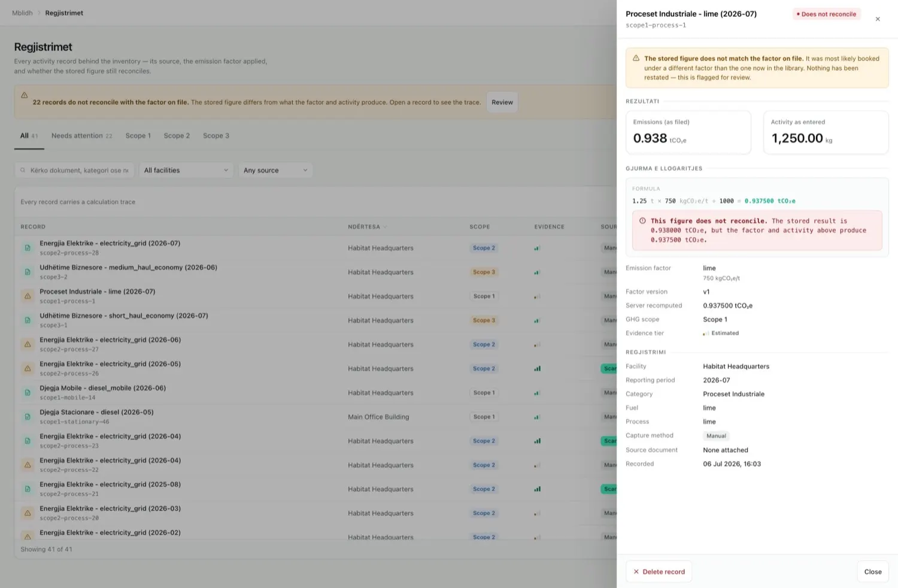Click document icon of scope1-stationary-46 record
The image size is (898, 588).
pyautogui.click(x=28, y=417)
